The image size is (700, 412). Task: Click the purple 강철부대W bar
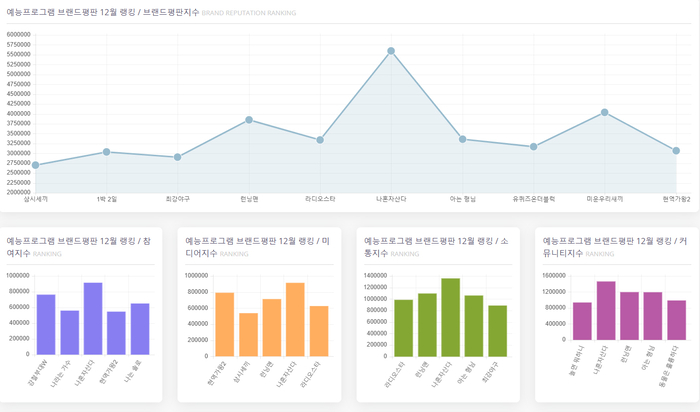click(46, 325)
